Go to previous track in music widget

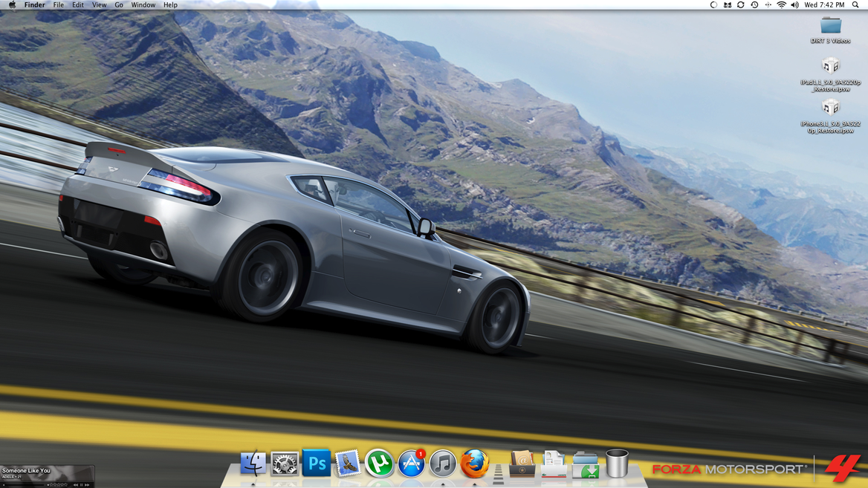coord(75,485)
